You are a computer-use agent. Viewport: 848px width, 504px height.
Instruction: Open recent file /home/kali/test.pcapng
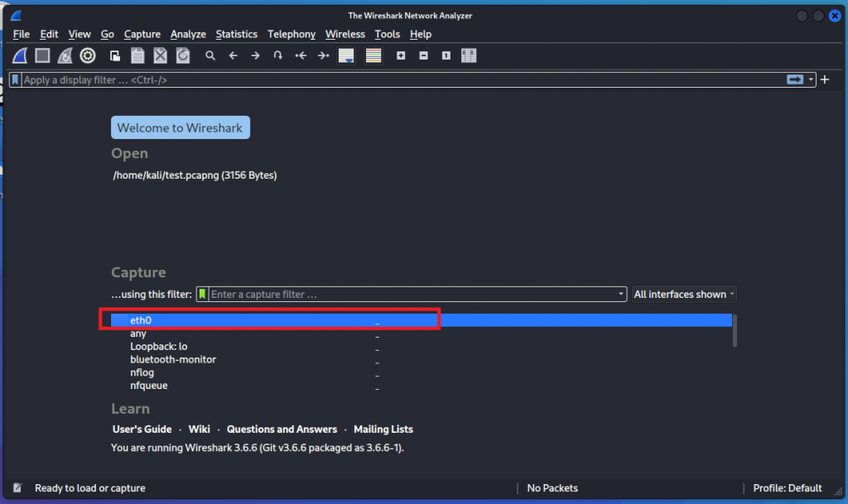(x=195, y=175)
